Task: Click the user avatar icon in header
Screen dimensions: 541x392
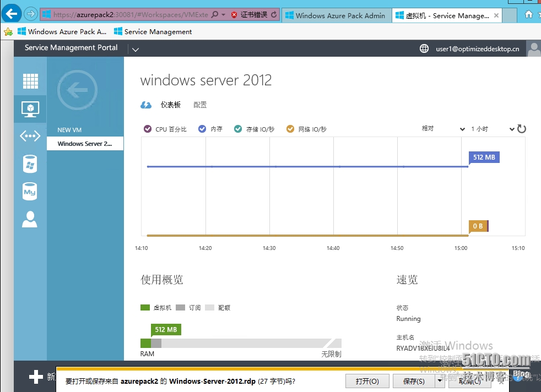Action: pos(534,48)
